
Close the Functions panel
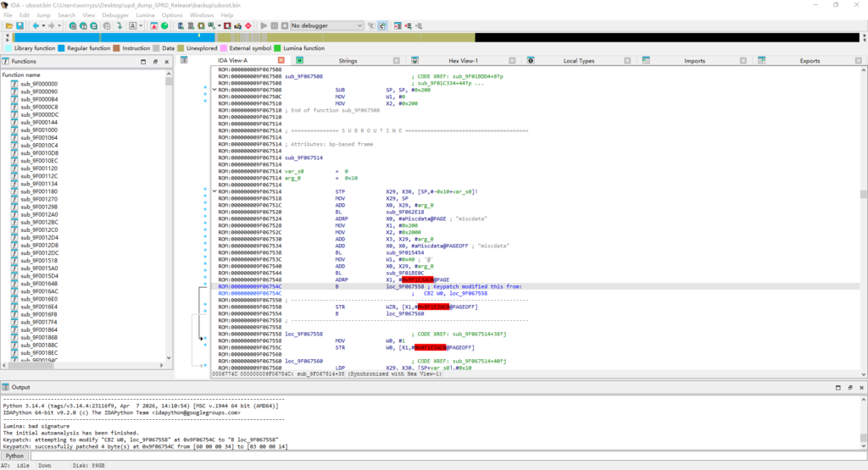point(167,61)
